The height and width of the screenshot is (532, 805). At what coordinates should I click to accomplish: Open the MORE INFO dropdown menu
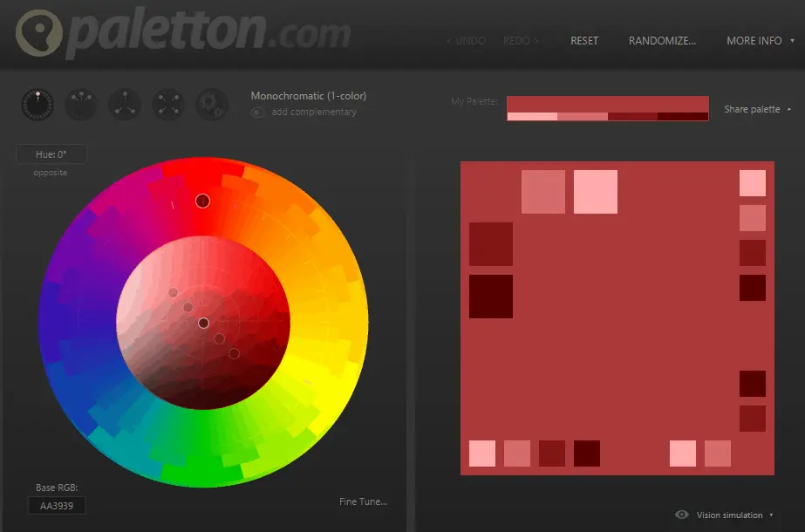(x=761, y=41)
